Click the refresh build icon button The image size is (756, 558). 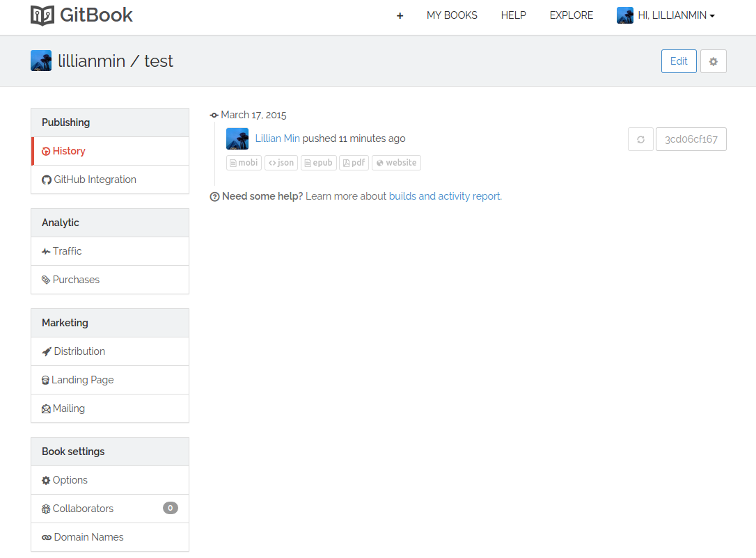click(640, 139)
